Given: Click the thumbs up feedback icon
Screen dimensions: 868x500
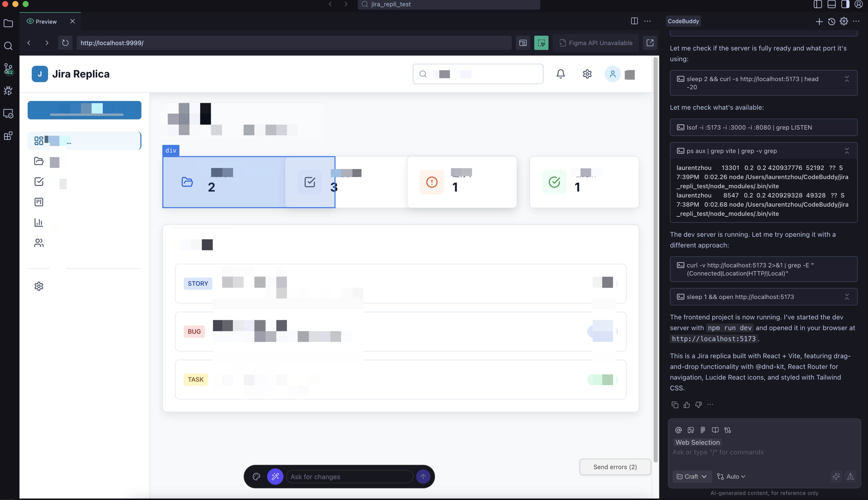Looking at the screenshot, I should (686, 405).
